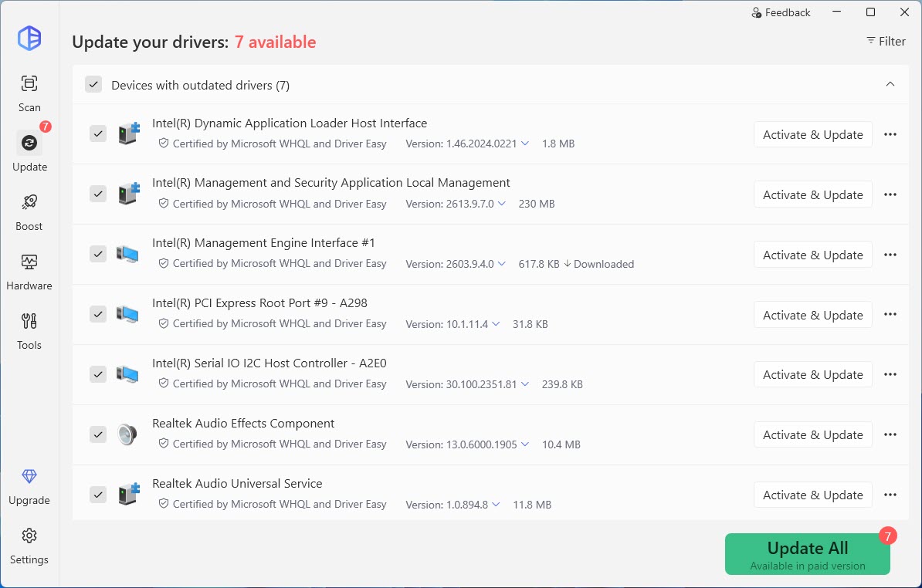Open Settings gear in sidebar
Screen dimensions: 922x588
(x=29, y=546)
